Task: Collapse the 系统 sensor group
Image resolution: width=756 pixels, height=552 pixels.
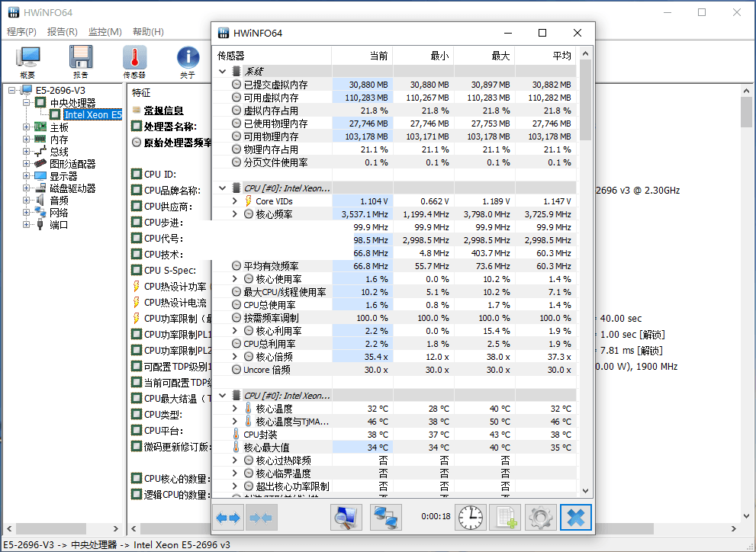Action: (222, 72)
